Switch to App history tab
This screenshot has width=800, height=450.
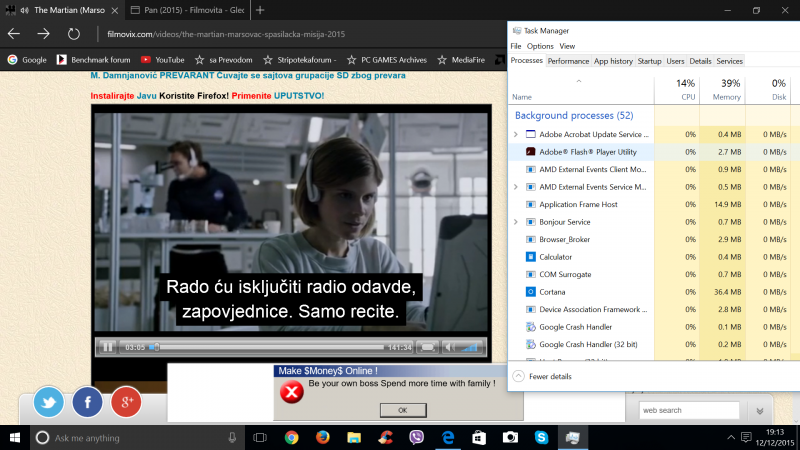[x=613, y=61]
